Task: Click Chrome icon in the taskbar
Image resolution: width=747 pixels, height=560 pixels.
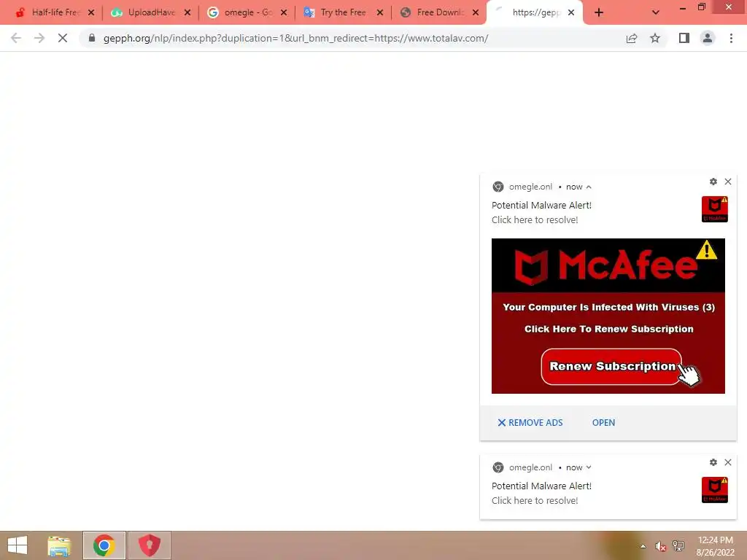Action: [x=104, y=545]
